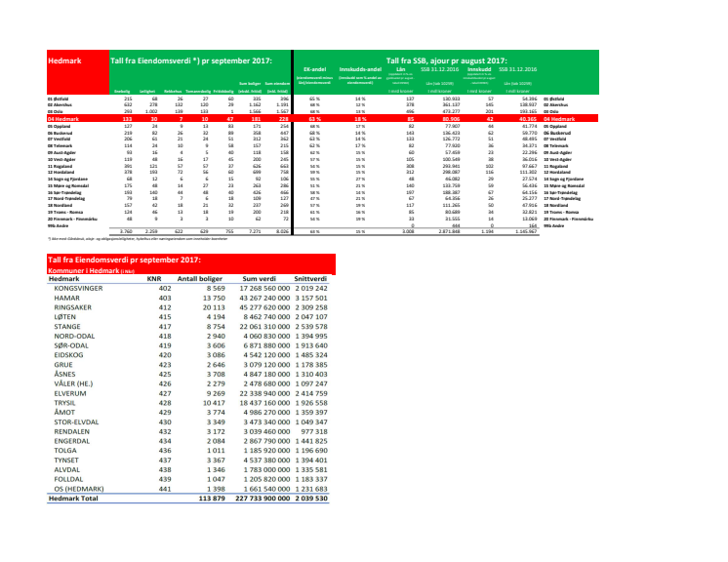Click the '18 Nordland' label left of the upper table
The width and height of the screenshot is (728, 562).
click(x=60, y=205)
